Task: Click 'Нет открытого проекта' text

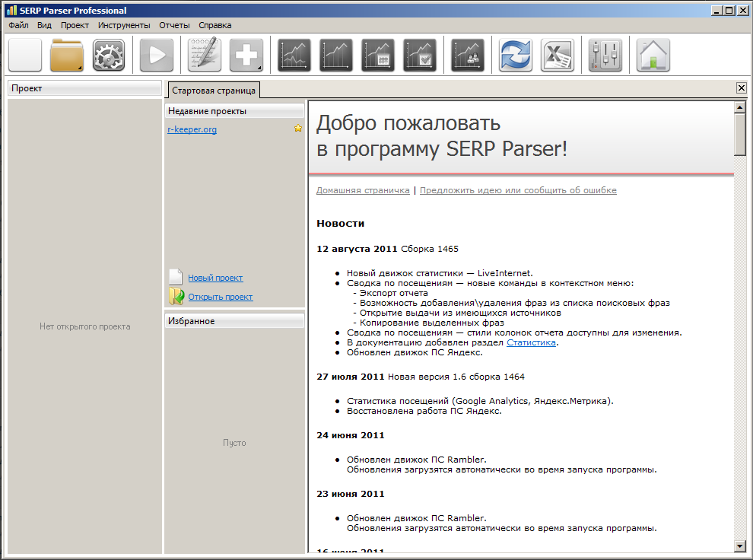Action: pyautogui.click(x=85, y=326)
